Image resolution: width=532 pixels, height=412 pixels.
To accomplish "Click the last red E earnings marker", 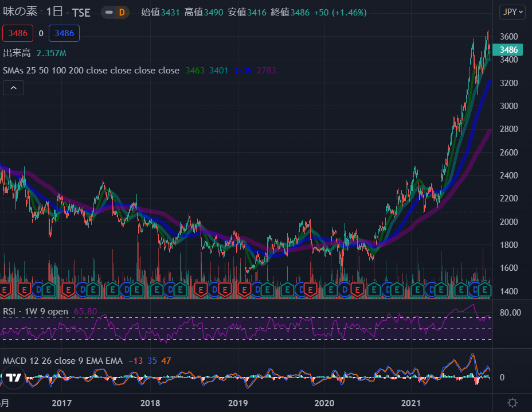I will [x=357, y=290].
